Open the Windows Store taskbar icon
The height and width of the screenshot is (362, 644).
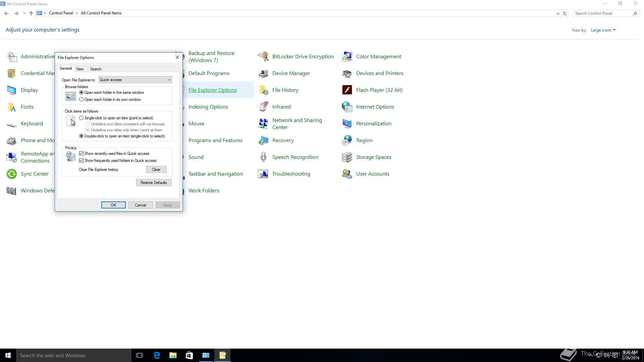(x=189, y=355)
